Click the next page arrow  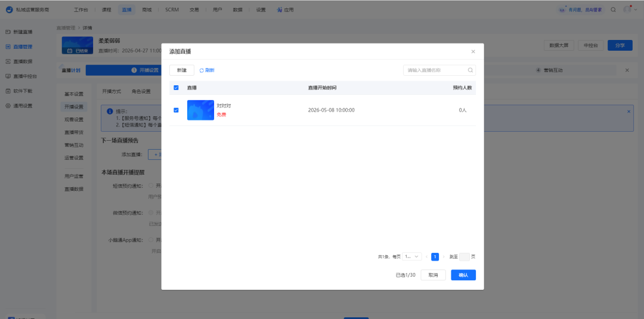tap(444, 256)
